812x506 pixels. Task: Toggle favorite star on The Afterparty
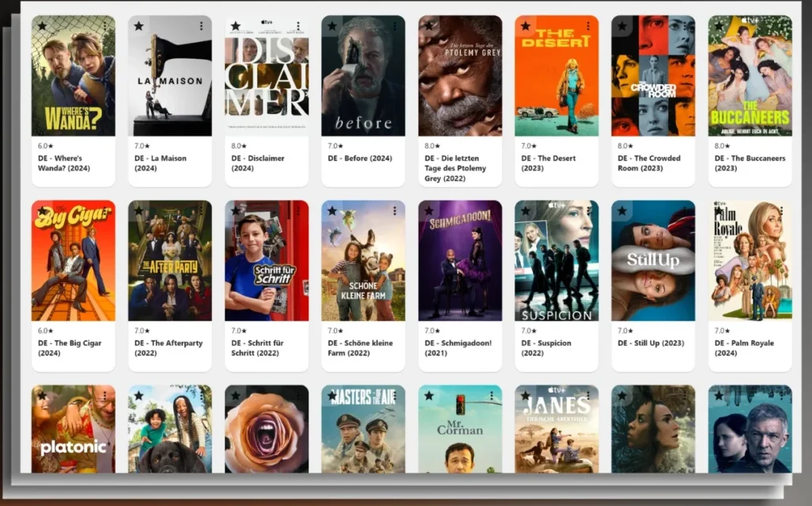[139, 211]
